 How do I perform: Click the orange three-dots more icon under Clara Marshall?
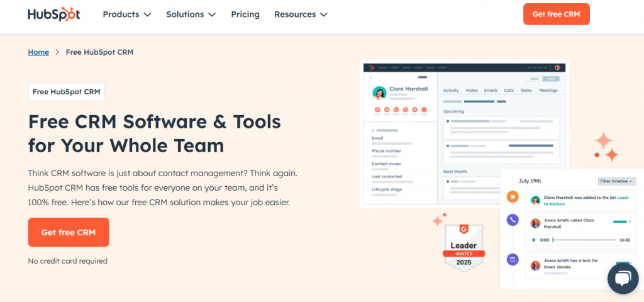(425, 109)
